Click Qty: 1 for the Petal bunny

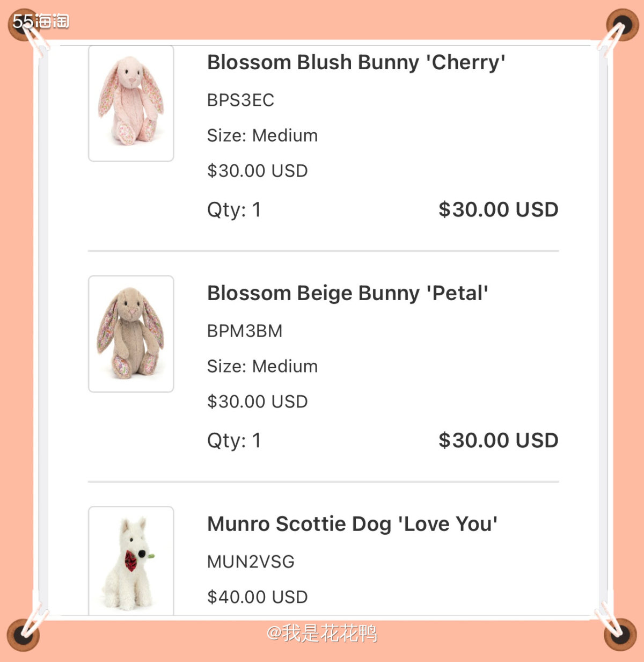(x=234, y=440)
